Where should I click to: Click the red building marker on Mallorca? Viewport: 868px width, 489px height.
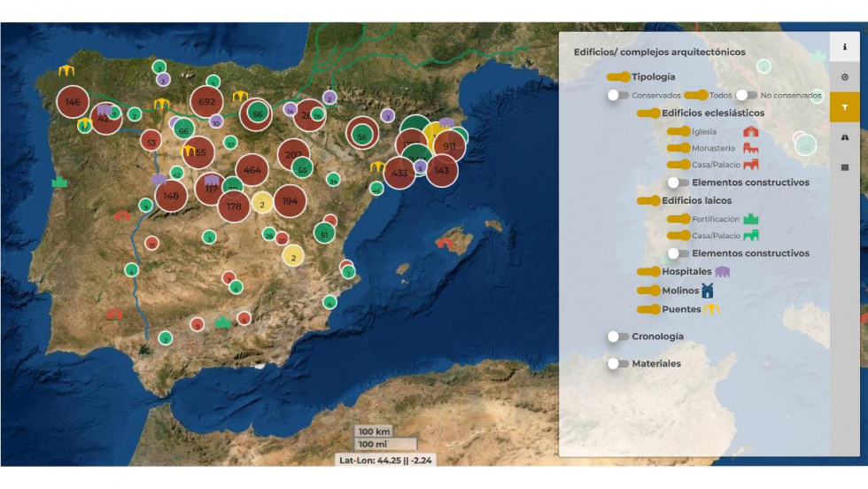(445, 242)
